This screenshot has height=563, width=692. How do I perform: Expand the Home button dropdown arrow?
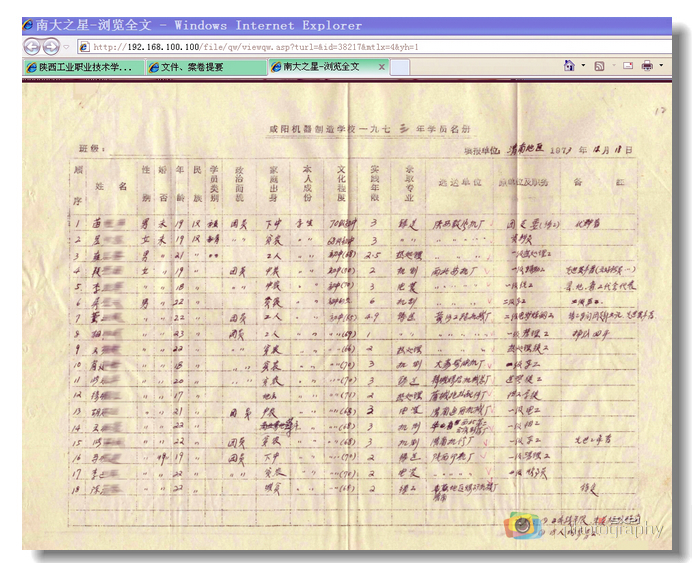[x=583, y=67]
